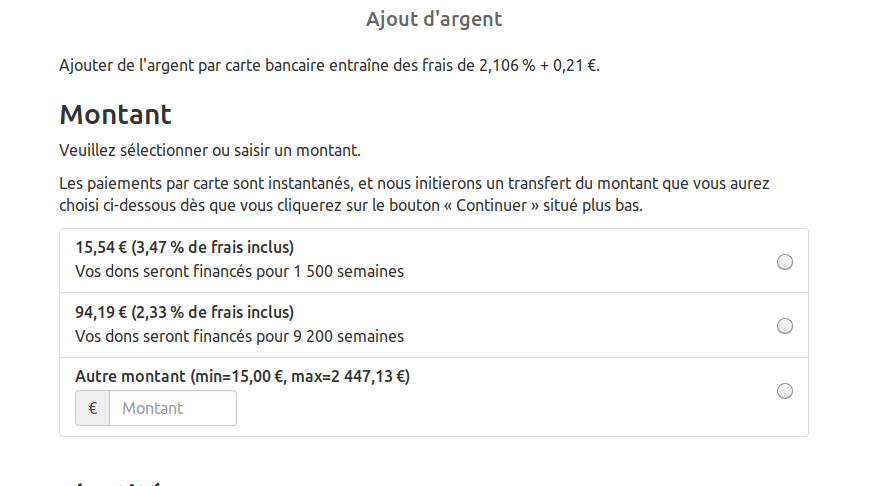Select the 15,54 € amount radio button
This screenshot has width=876, height=486.
[x=785, y=262]
